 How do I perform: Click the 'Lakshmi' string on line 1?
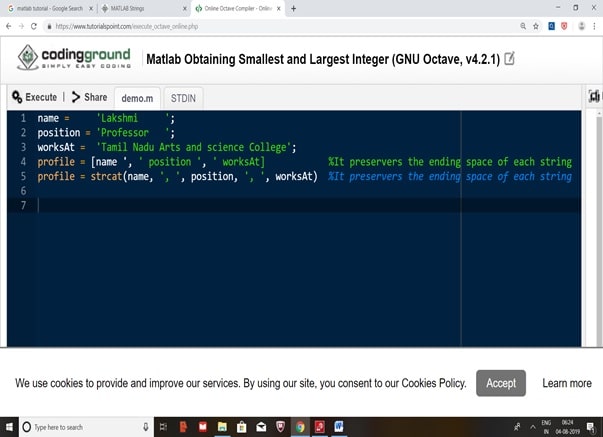pyautogui.click(x=135, y=118)
